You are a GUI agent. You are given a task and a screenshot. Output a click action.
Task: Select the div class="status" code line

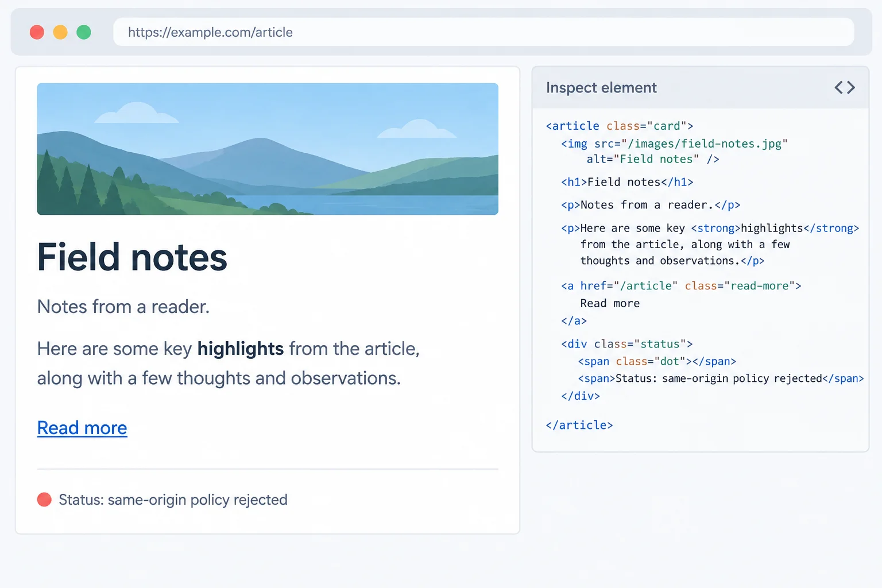click(x=627, y=344)
